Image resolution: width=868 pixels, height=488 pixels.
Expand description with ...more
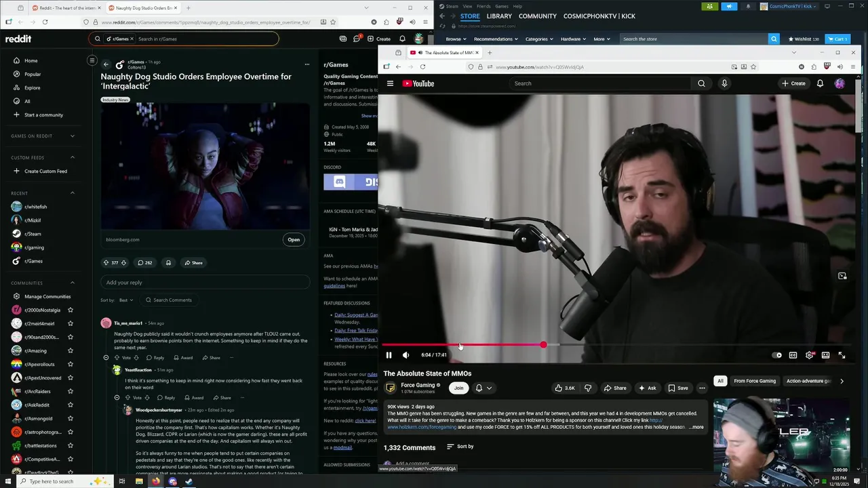(x=696, y=428)
